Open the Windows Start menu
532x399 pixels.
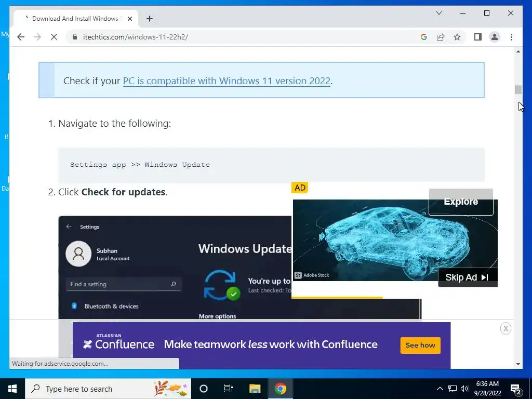click(12, 389)
